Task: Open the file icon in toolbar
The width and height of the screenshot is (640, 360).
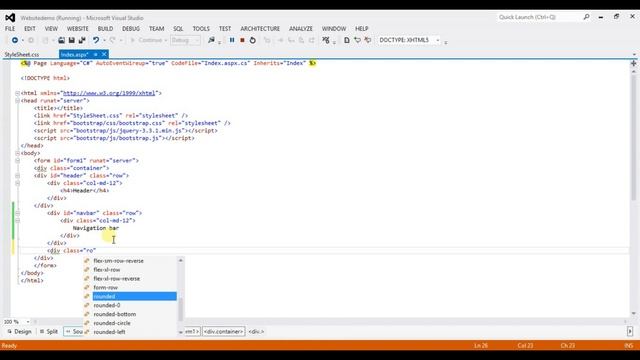Action: 61,40
